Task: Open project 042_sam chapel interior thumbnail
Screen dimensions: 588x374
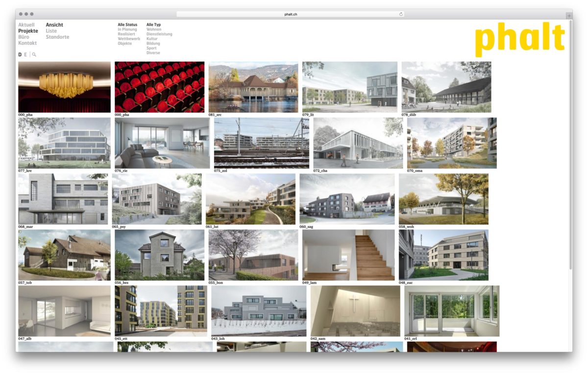Action: 356,311
